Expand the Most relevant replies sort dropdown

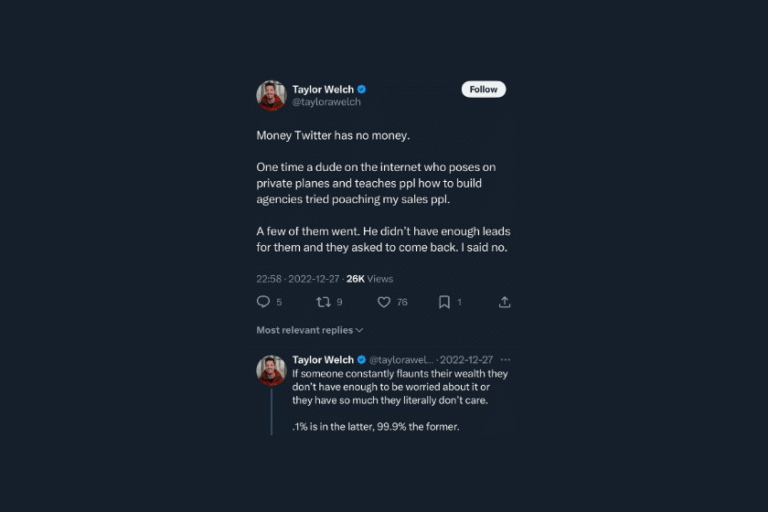point(310,330)
